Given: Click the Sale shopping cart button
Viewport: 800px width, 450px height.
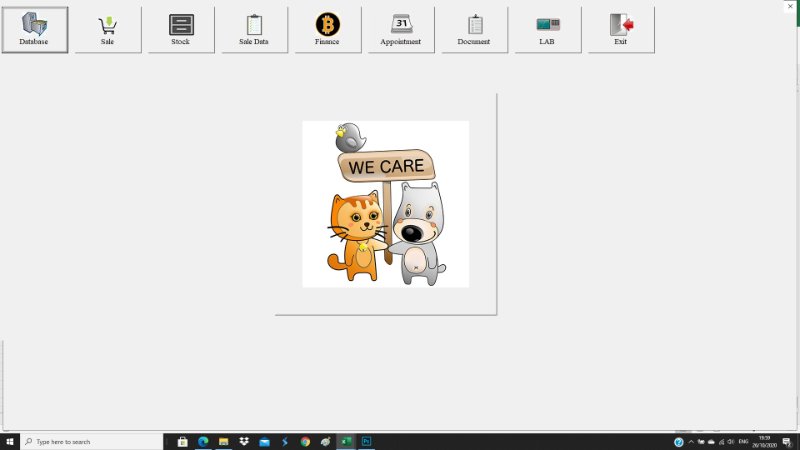Looking at the screenshot, I should 107,30.
